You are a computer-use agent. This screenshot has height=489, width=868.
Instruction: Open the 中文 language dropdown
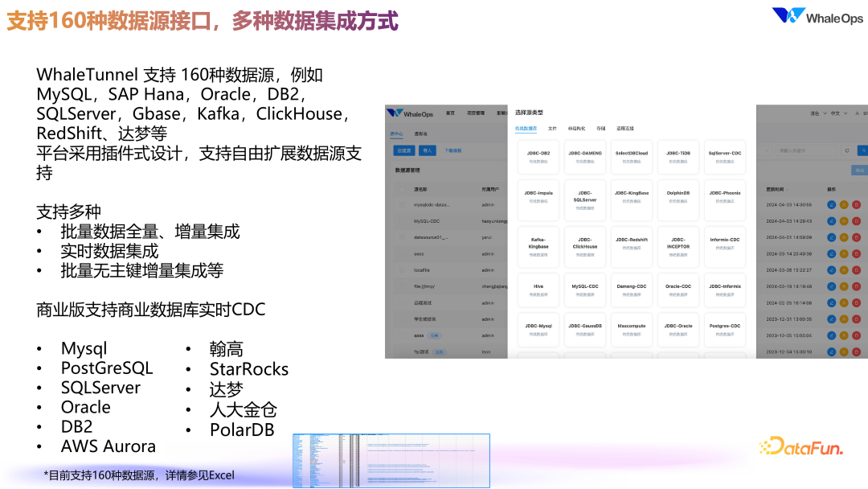coord(838,113)
